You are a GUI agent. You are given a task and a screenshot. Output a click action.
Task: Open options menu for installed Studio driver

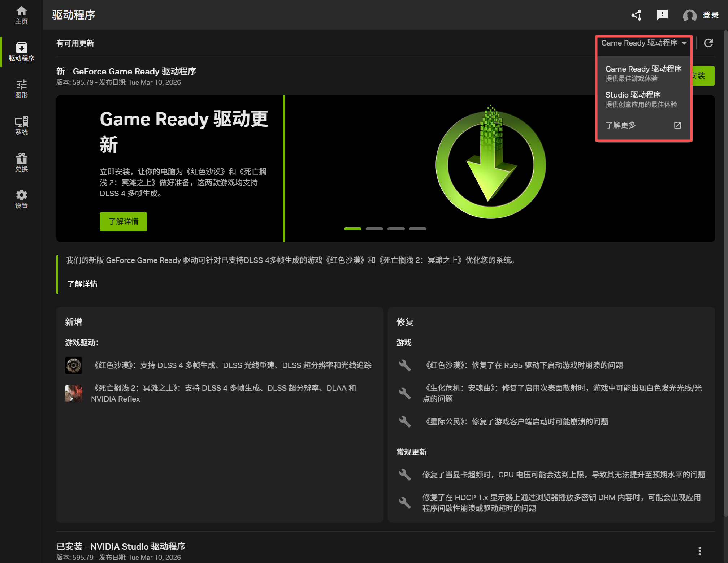click(x=700, y=551)
